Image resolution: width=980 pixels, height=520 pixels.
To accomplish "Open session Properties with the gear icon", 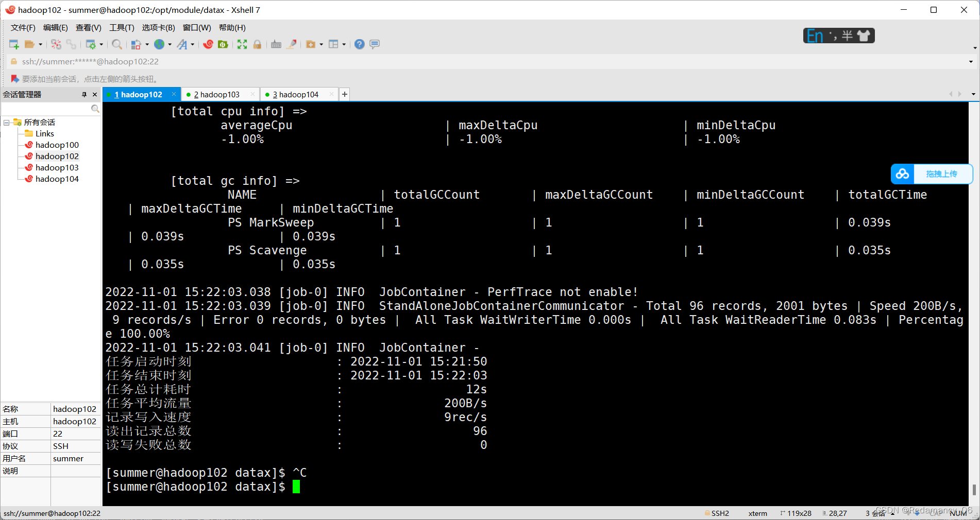I will click(x=91, y=44).
